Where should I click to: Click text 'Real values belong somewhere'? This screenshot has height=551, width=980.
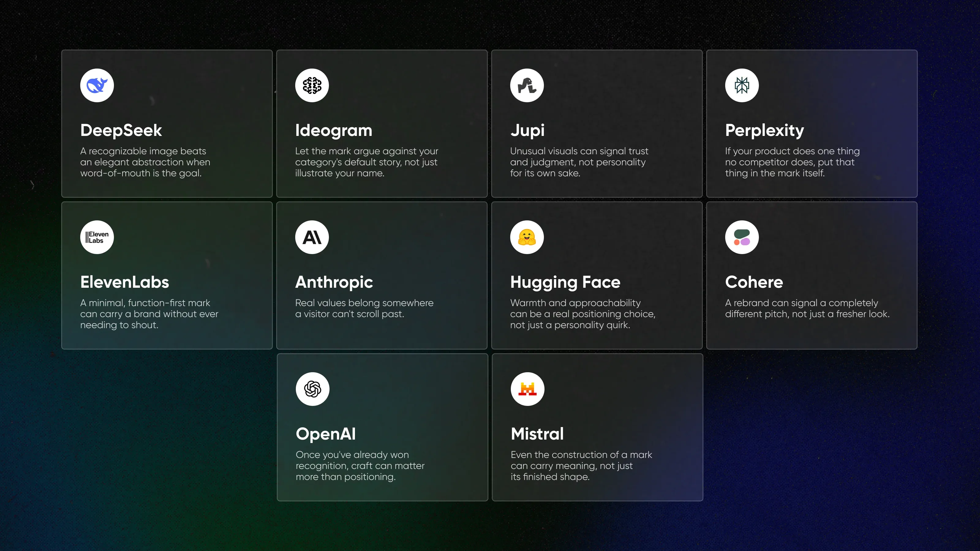(364, 303)
